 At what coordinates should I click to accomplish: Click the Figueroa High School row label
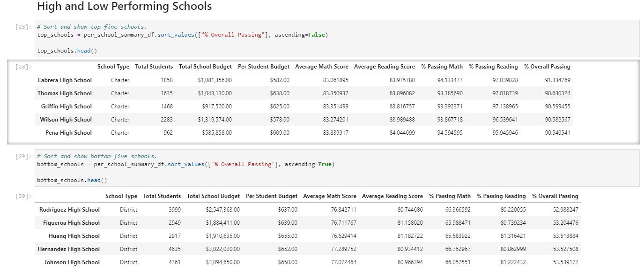(72, 223)
